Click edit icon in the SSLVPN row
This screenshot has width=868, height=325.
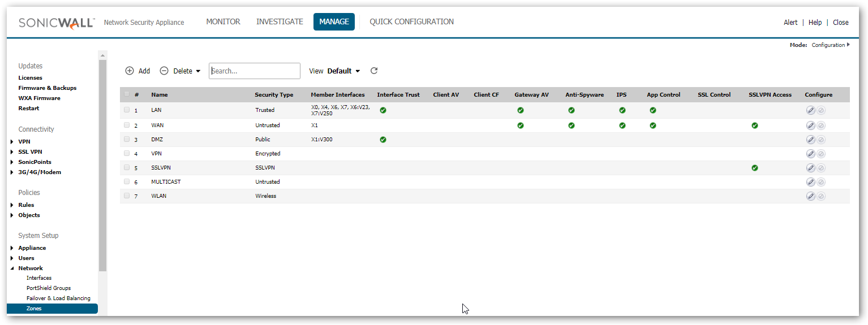click(810, 168)
